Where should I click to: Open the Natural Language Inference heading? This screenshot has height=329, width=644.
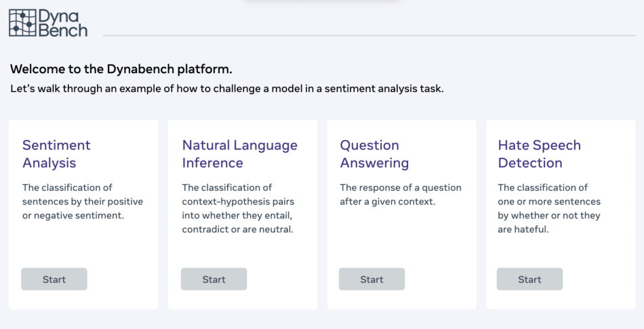tap(239, 154)
